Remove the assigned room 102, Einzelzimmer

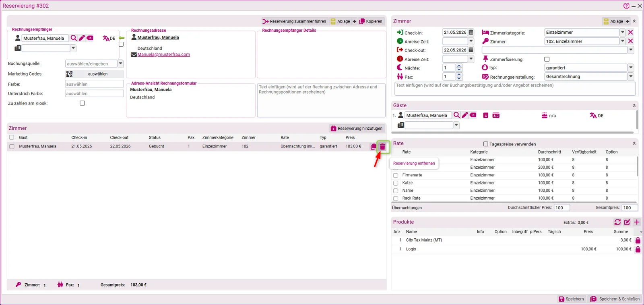631,41
